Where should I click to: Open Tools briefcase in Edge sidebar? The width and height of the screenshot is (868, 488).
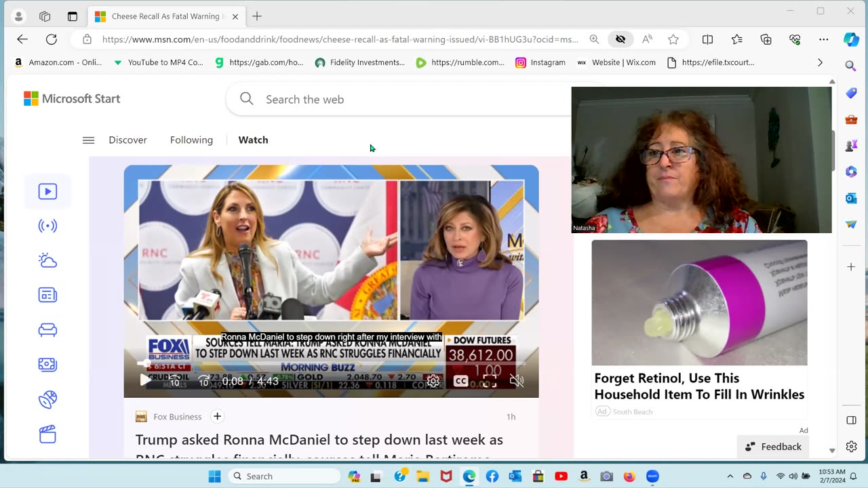851,120
